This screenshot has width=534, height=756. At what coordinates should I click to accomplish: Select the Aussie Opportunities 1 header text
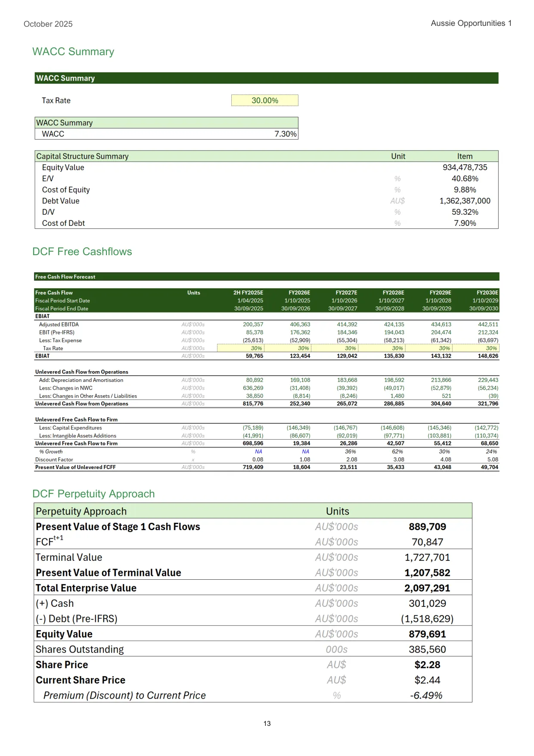coord(471,23)
